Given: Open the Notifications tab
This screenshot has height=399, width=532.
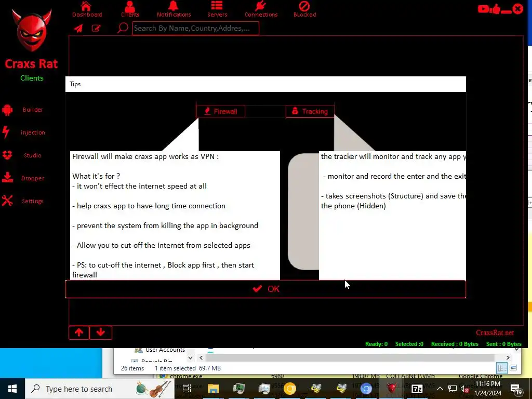Looking at the screenshot, I should tap(174, 9).
